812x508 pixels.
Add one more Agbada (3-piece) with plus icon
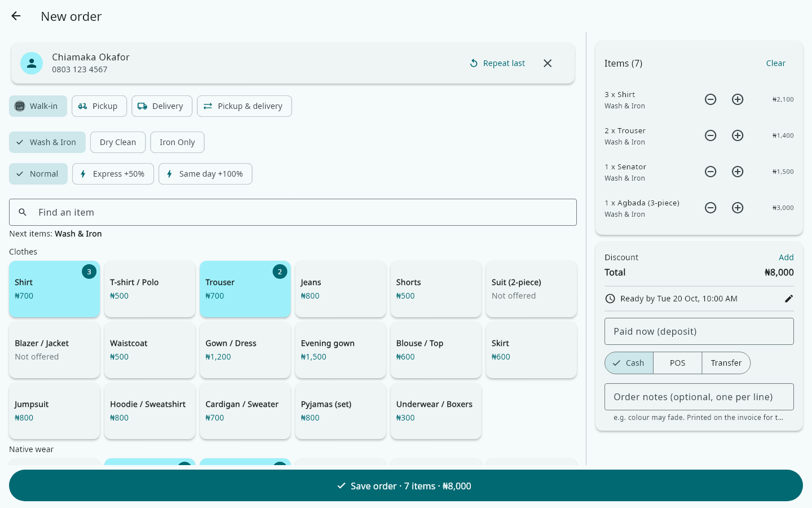click(738, 208)
